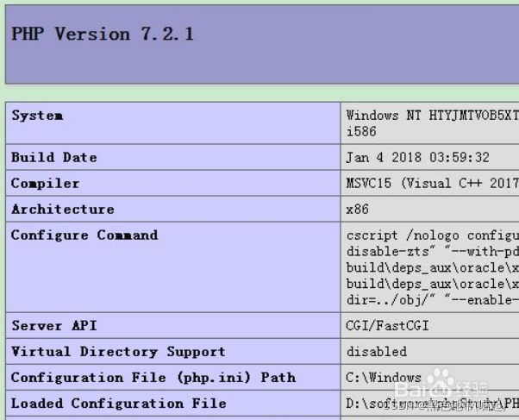Image resolution: width=519 pixels, height=420 pixels.
Task: Select the Configuration File (php.ini) Path label
Action: pyautogui.click(x=153, y=378)
